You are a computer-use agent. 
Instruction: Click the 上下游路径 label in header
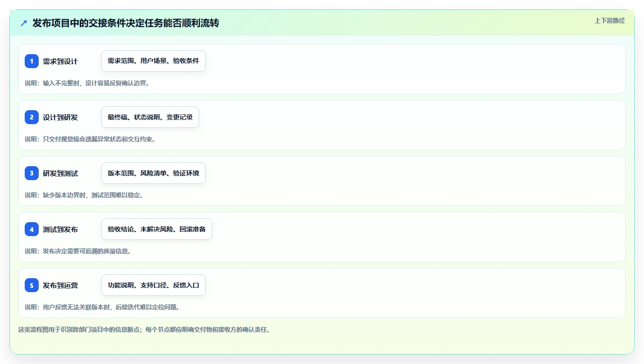click(609, 21)
